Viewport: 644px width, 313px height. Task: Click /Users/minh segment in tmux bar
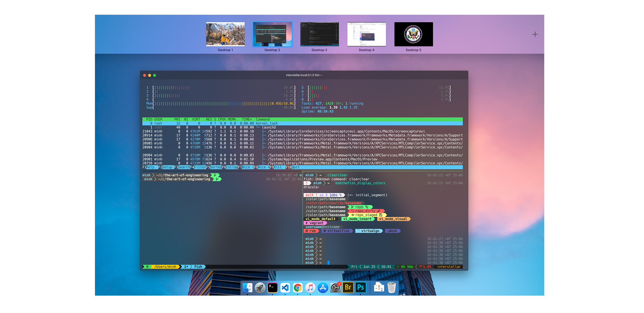pyautogui.click(x=165, y=267)
